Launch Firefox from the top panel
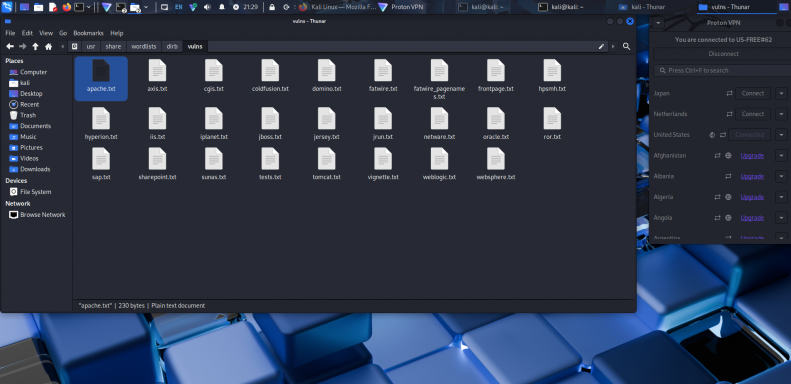791x384 pixels. click(x=67, y=7)
